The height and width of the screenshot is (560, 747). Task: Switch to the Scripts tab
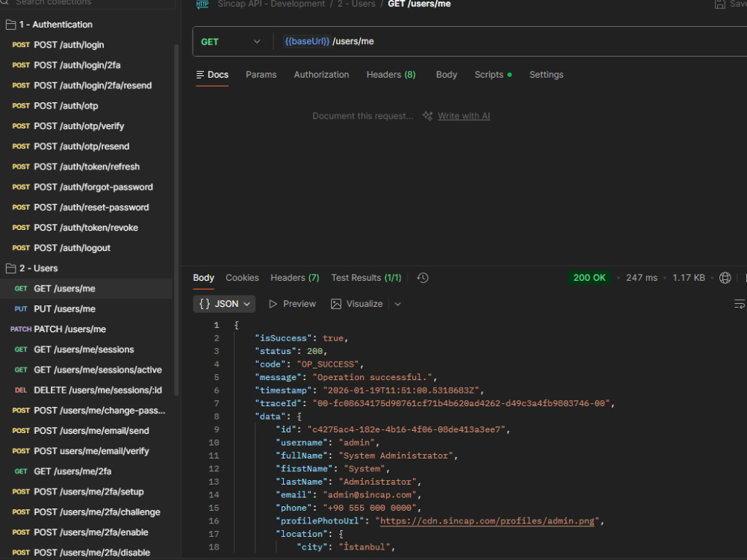(x=493, y=75)
